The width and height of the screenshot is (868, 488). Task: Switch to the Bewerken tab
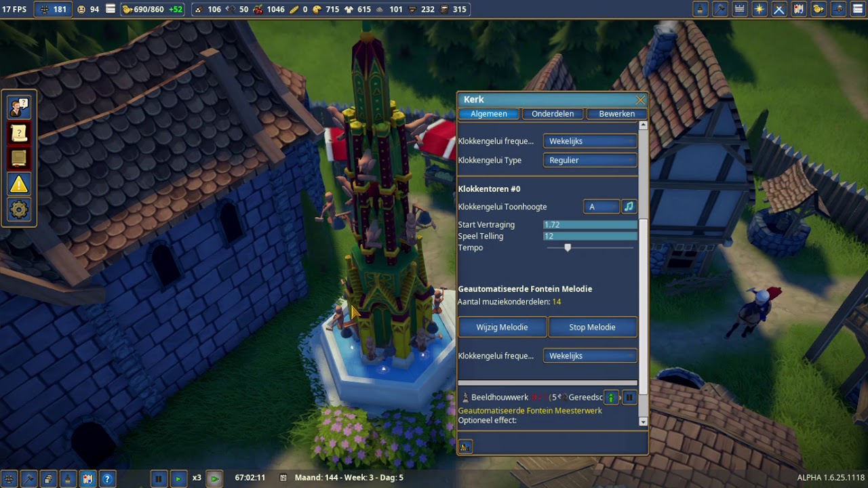[x=616, y=114]
